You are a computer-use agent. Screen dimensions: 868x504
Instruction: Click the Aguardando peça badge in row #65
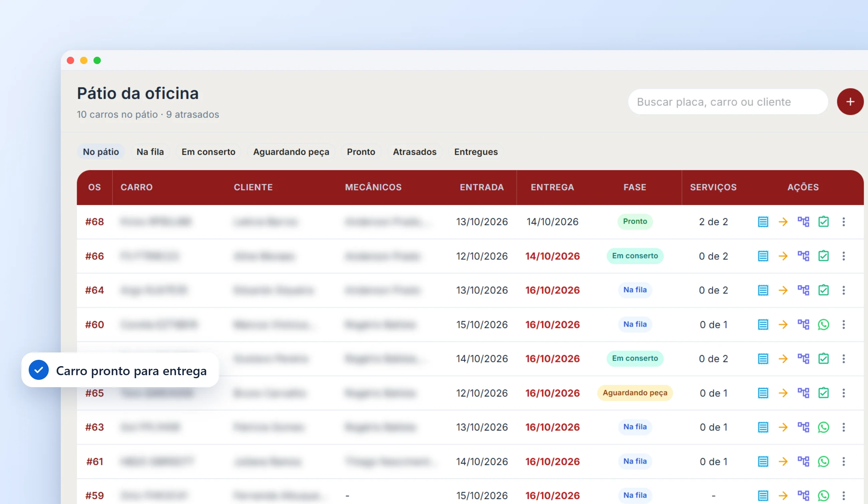pyautogui.click(x=635, y=393)
